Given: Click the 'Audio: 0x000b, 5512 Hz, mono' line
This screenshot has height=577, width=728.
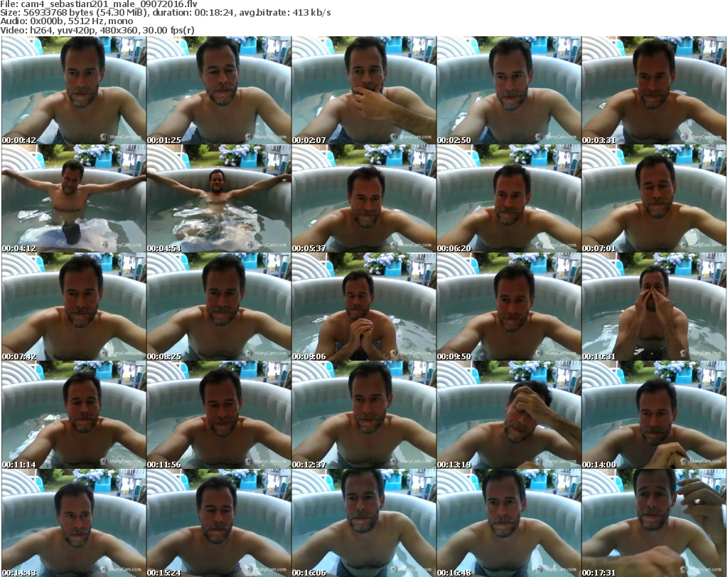Looking at the screenshot, I should click(66, 21).
